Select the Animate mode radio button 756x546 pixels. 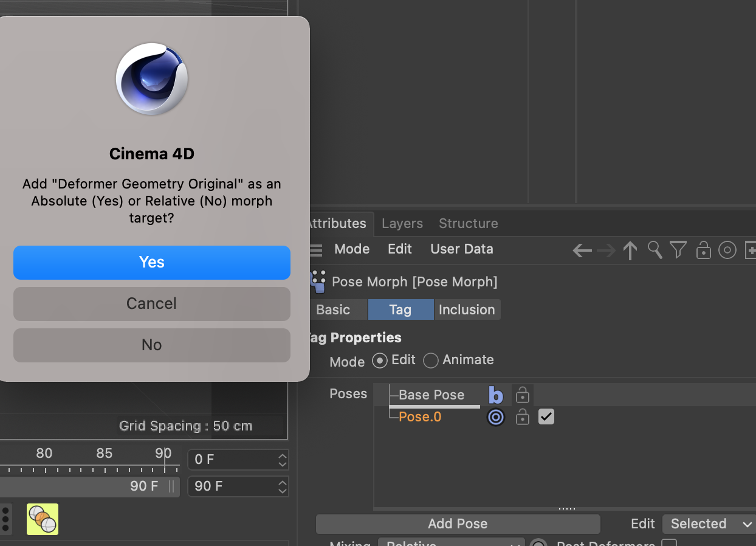click(x=431, y=361)
